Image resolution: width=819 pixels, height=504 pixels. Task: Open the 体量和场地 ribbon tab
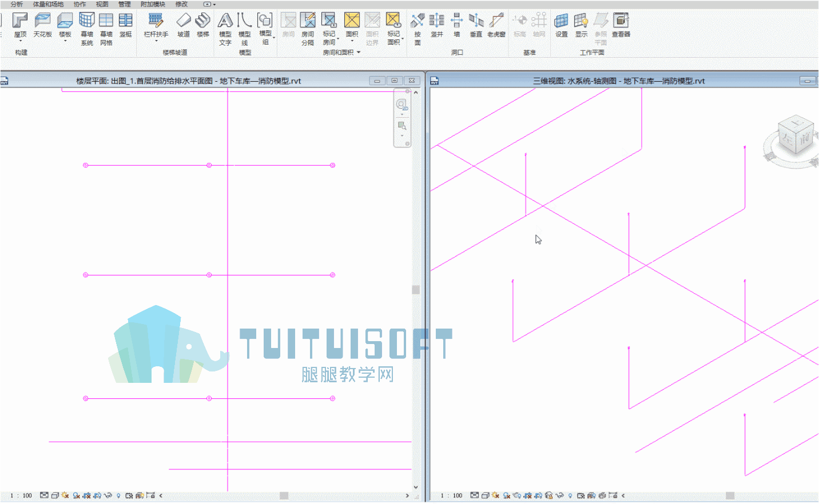click(x=48, y=4)
